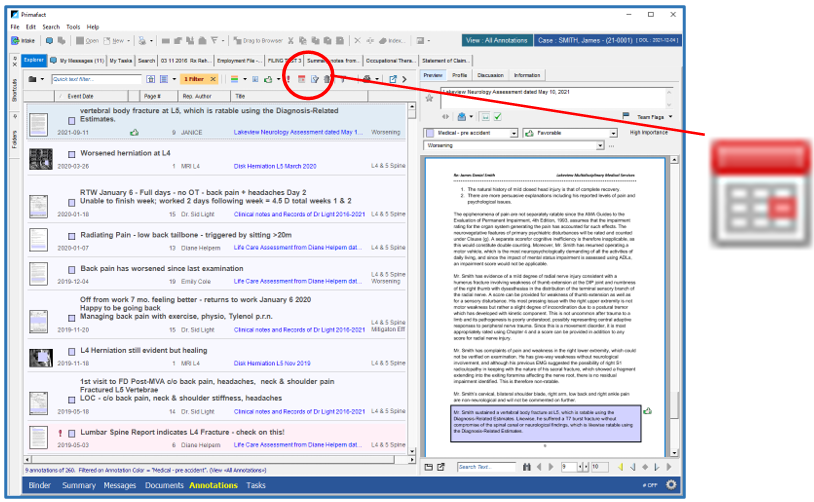Screen dimensions: 814x502
Task: Click the settings gear in the bottom bar
Action: [671, 485]
